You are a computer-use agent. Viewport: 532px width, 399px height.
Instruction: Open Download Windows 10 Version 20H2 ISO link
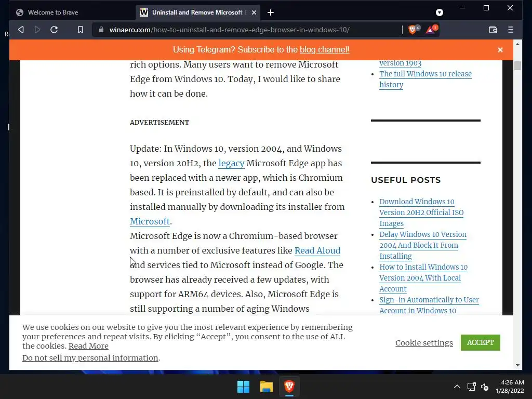(421, 212)
